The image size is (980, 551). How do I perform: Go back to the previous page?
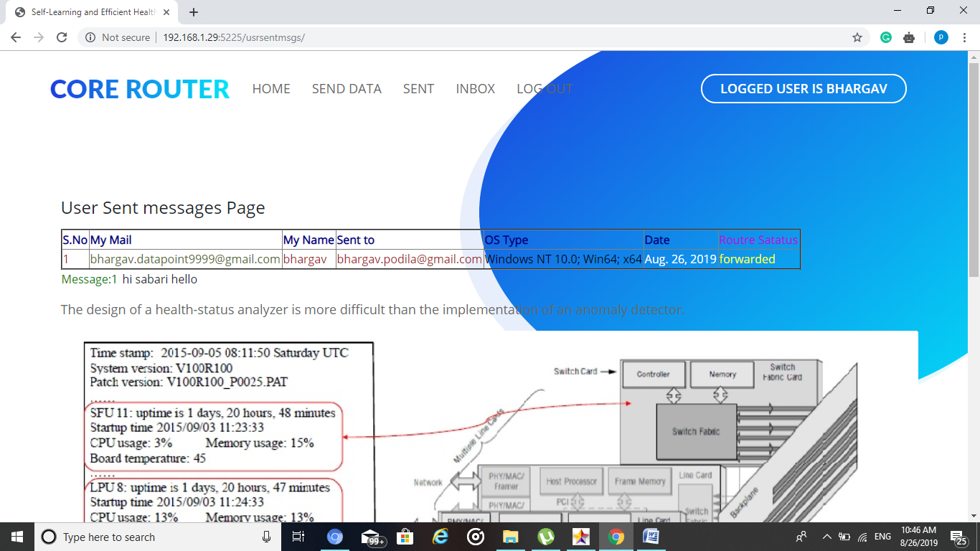tap(16, 37)
